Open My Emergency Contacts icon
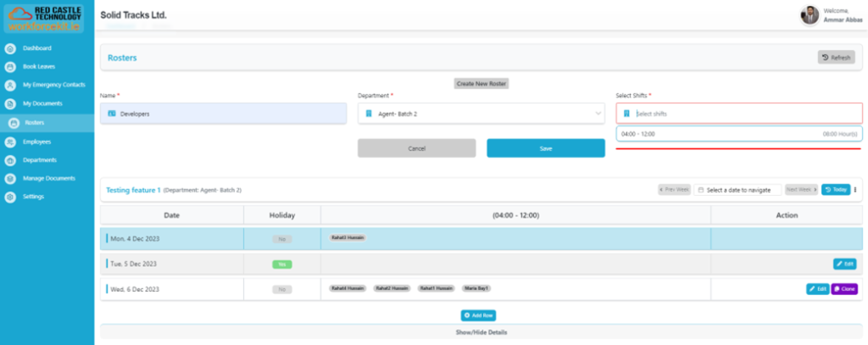Screen dimensions: 868x345 point(10,85)
